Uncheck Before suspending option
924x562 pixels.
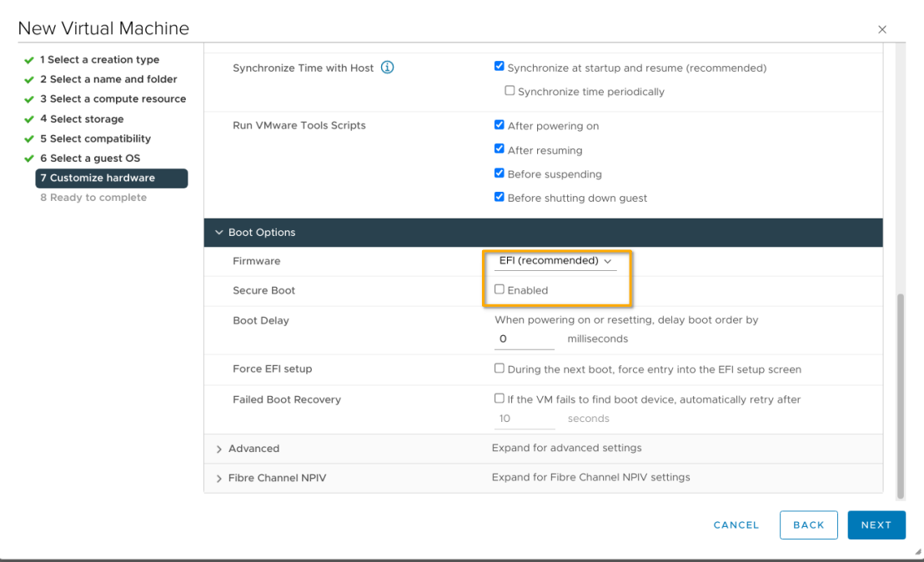coord(500,173)
